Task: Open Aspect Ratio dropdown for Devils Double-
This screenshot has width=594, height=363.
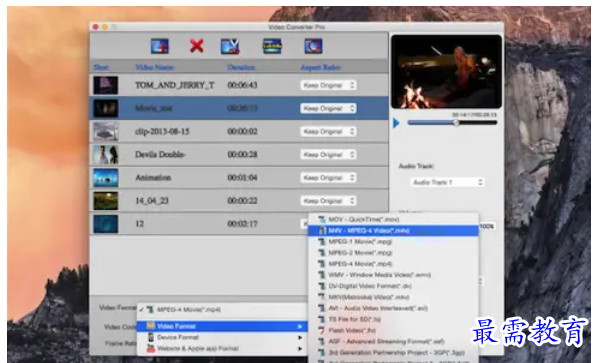Action: click(328, 155)
